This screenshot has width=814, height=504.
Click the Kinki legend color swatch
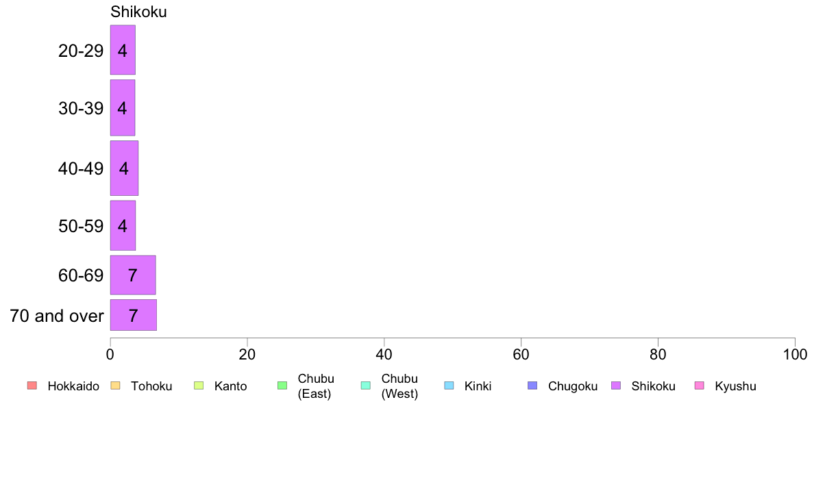pos(449,386)
